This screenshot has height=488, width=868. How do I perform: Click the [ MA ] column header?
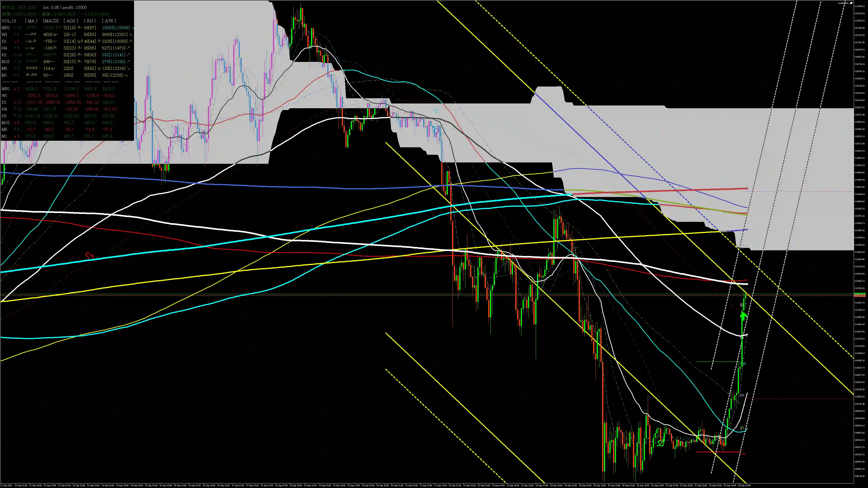tap(31, 21)
